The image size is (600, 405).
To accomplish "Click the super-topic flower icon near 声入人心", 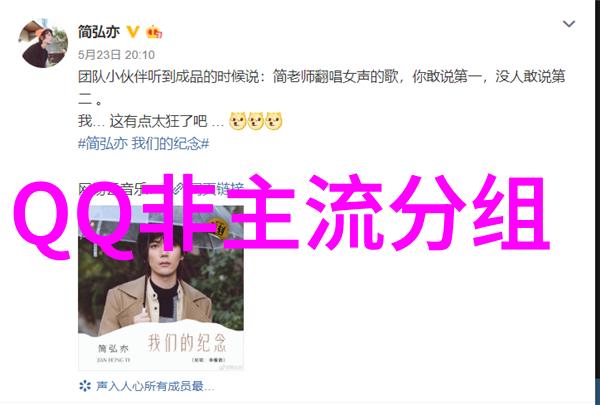I will (85, 385).
